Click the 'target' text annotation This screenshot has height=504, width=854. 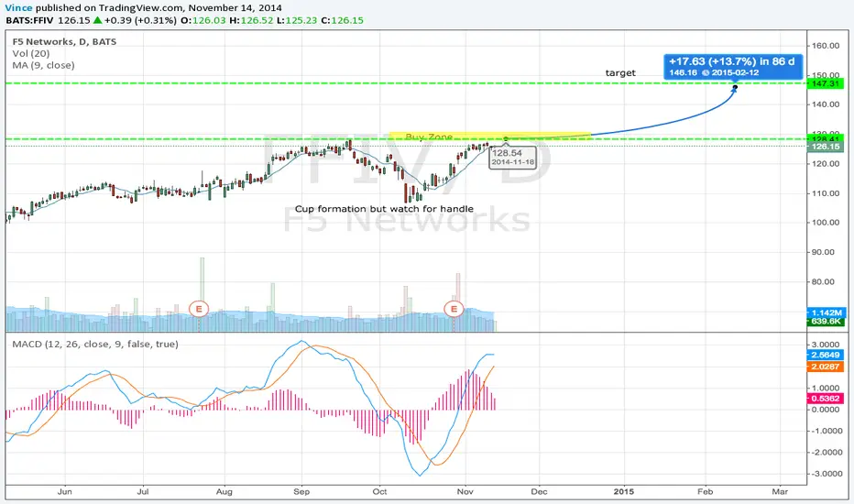click(x=620, y=73)
